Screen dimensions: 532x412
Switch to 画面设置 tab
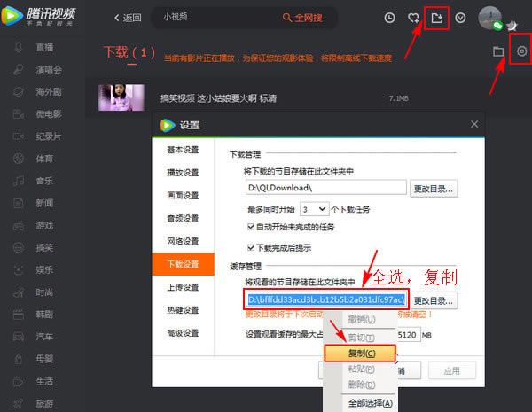point(183,195)
